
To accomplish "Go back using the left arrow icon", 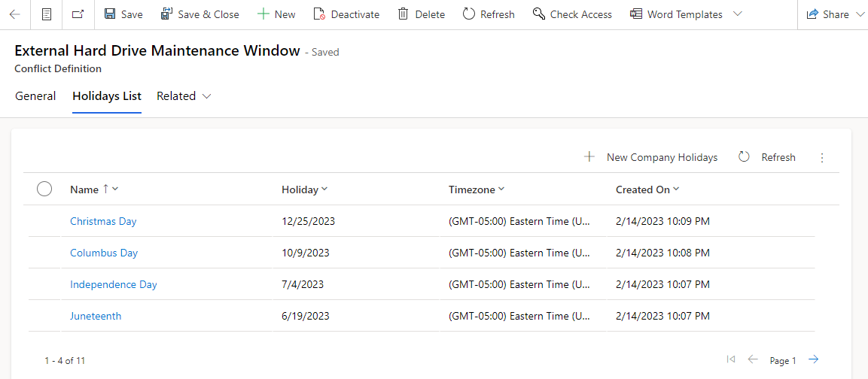I will pyautogui.click(x=15, y=14).
